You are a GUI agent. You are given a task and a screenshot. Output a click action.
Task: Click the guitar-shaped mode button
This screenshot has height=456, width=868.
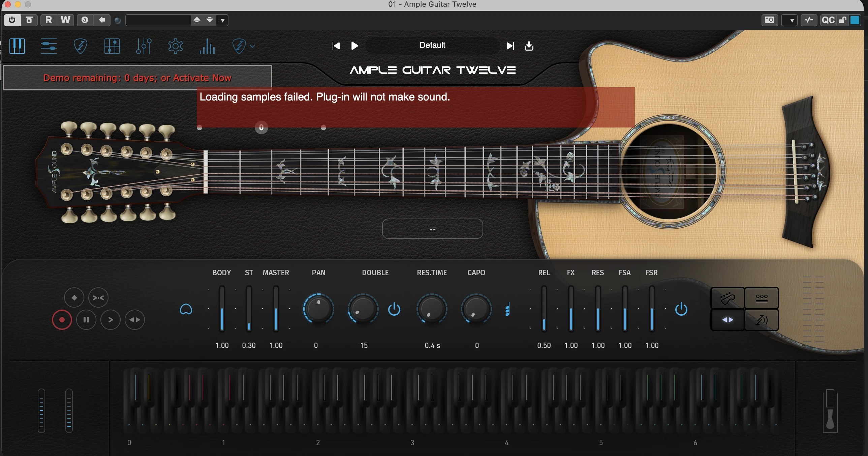pyautogui.click(x=727, y=298)
